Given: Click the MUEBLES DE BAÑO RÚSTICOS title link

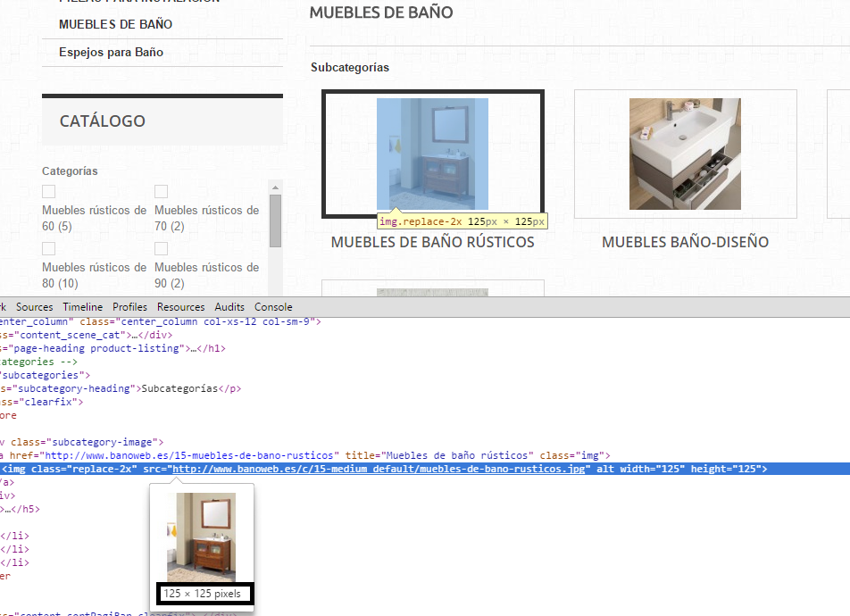Looking at the screenshot, I should 432,243.
